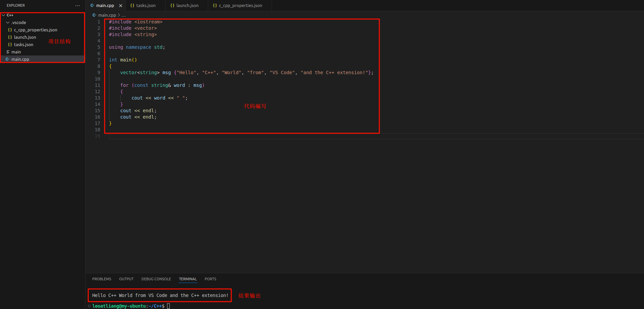This screenshot has width=644, height=309.
Task: Activate the main.cpp editor tab
Action: point(105,6)
